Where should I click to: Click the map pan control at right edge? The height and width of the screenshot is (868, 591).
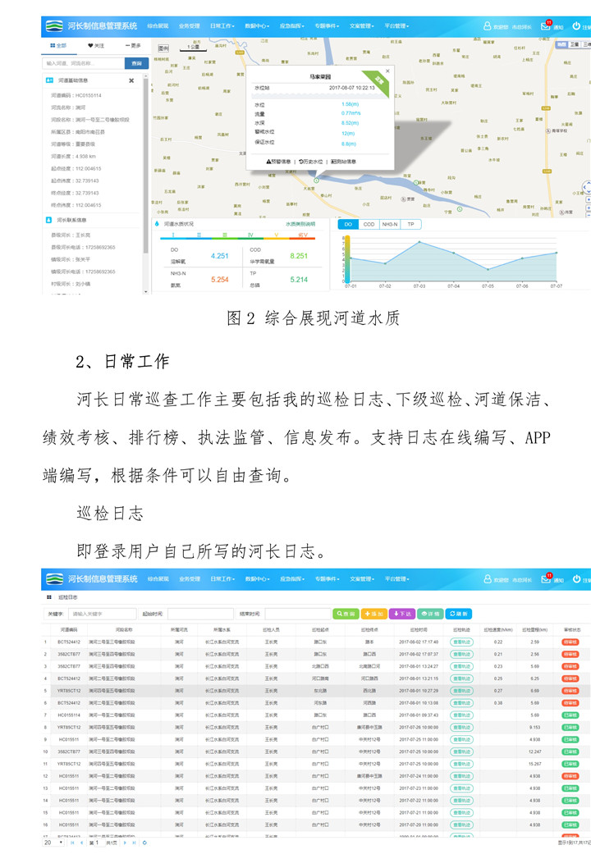pyautogui.click(x=587, y=187)
